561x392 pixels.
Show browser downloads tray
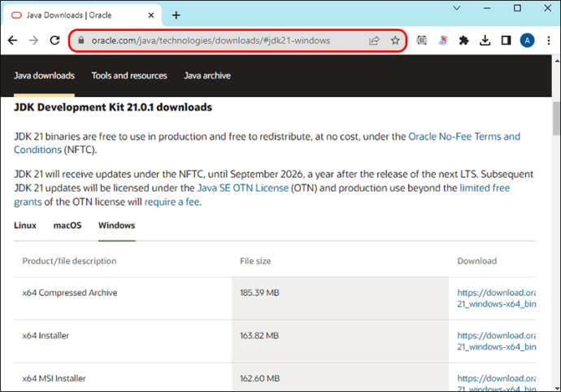[x=485, y=41]
